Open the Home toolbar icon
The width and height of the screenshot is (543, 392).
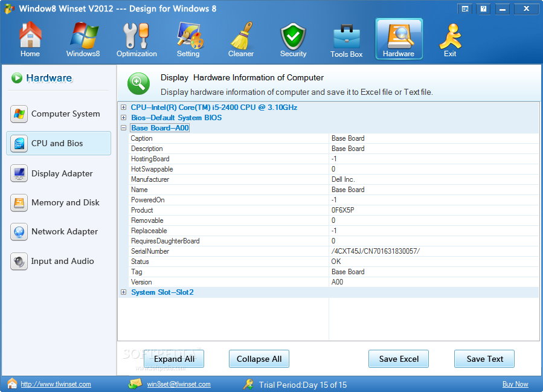[30, 34]
